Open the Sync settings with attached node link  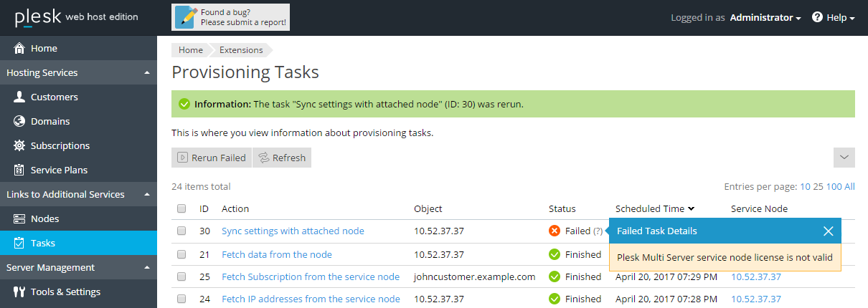pos(293,231)
